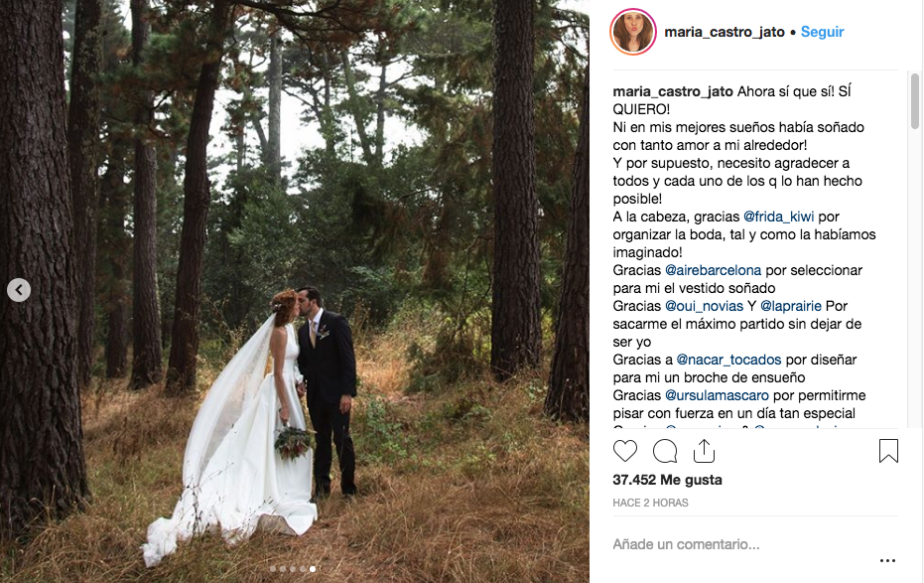
Task: Open the @laprairie mention
Action: pyautogui.click(x=791, y=306)
